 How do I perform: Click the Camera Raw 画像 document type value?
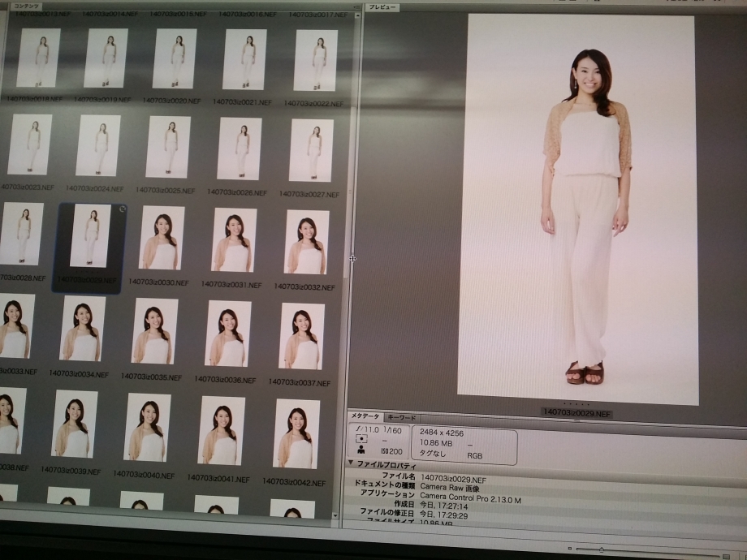pos(450,488)
